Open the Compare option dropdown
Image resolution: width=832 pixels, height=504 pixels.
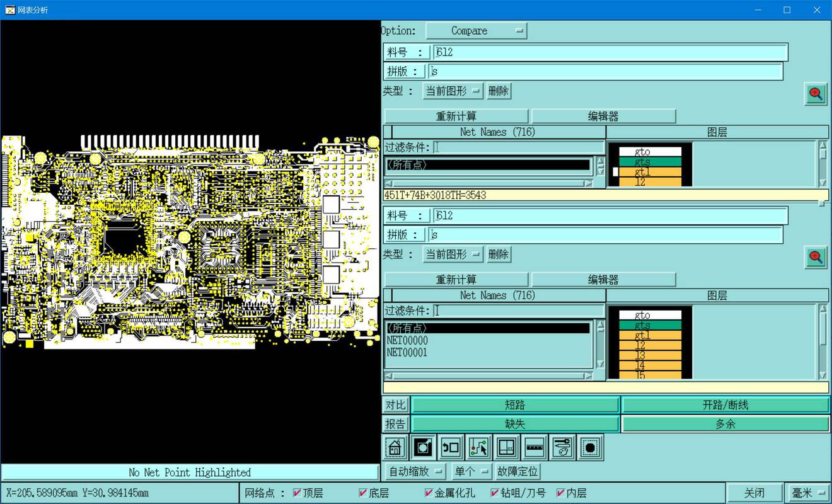tap(477, 31)
